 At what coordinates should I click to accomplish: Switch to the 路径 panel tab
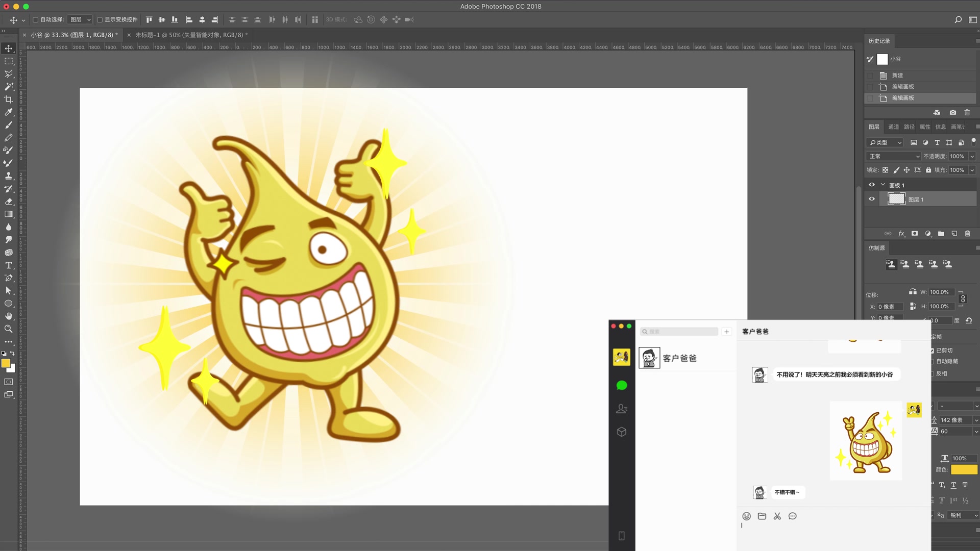click(x=909, y=127)
